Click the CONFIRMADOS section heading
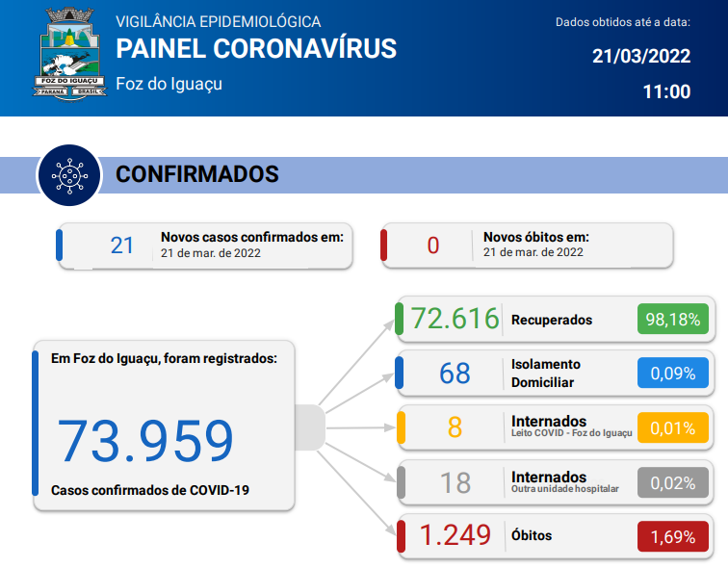Screen dimensions: 728x568 click(197, 174)
